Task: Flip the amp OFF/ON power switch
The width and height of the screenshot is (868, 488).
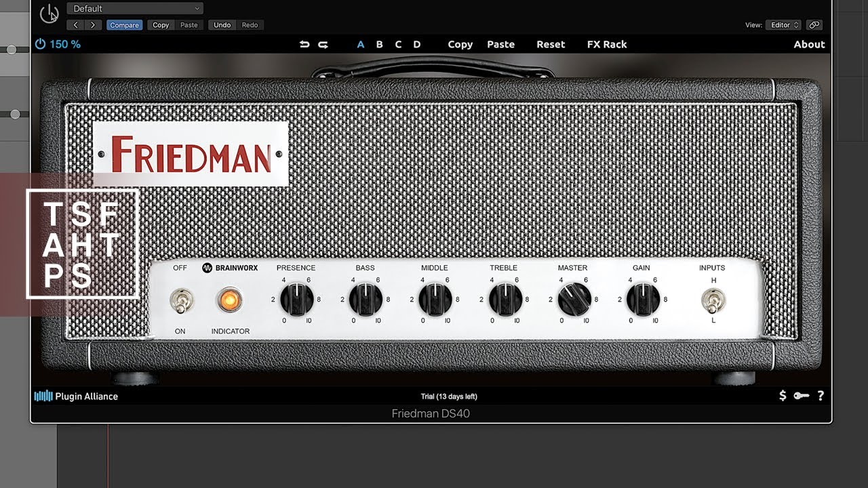Action: pyautogui.click(x=180, y=300)
